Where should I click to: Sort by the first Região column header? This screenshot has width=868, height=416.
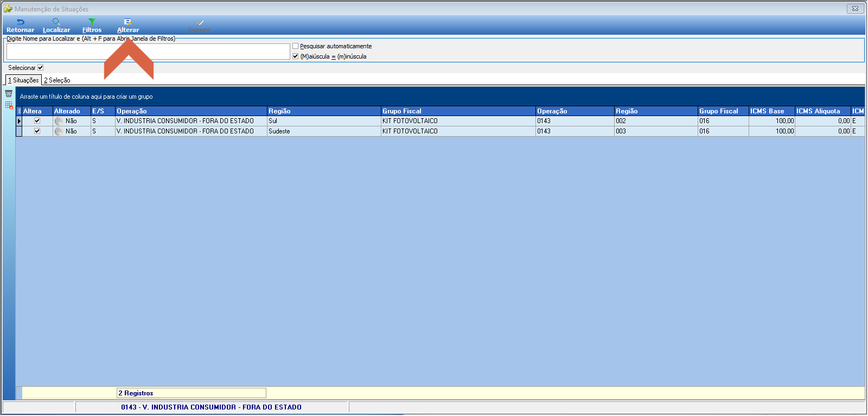pyautogui.click(x=324, y=111)
